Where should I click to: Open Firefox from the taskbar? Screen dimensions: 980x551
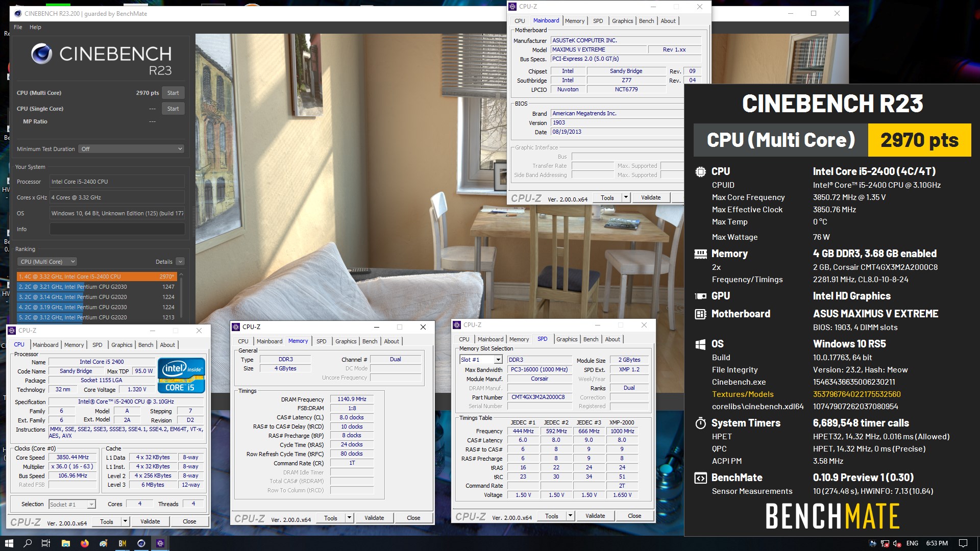(84, 543)
